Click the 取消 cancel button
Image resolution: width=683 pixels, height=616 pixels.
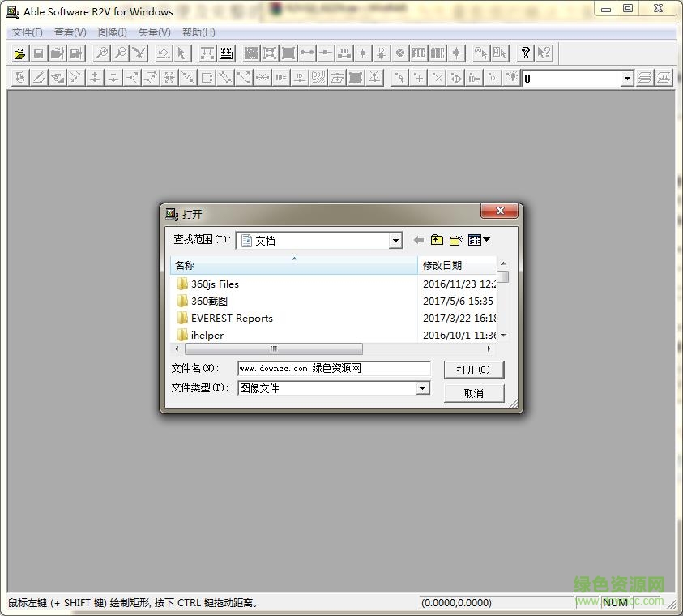coord(474,392)
